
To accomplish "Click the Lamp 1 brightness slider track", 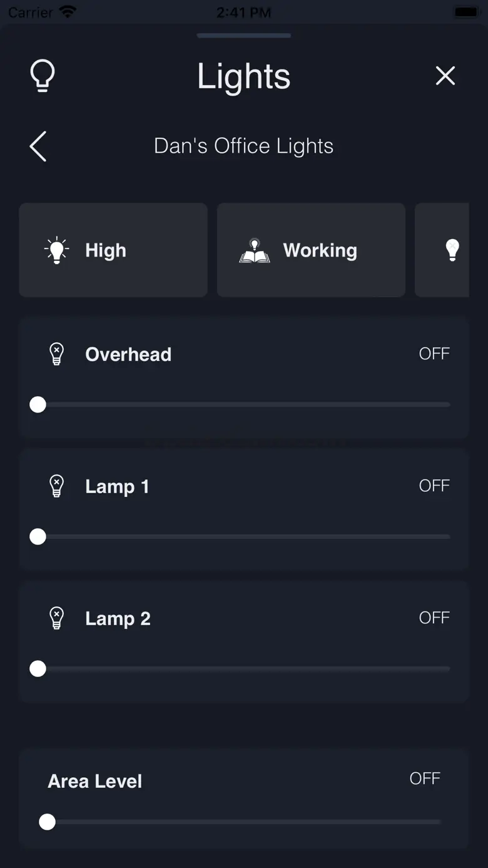I will pyautogui.click(x=244, y=537).
